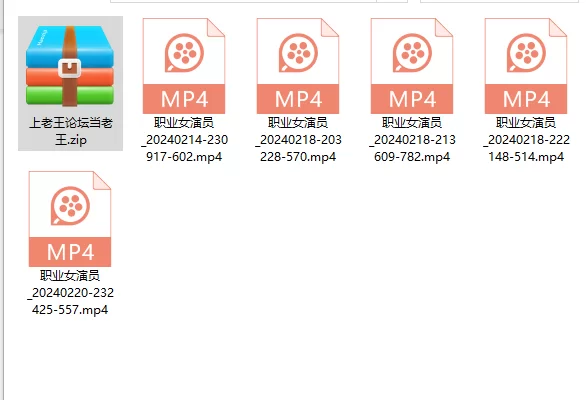
Task: Click filename label 职业女演员_20240214-230917-602.mp4
Action: (x=184, y=139)
